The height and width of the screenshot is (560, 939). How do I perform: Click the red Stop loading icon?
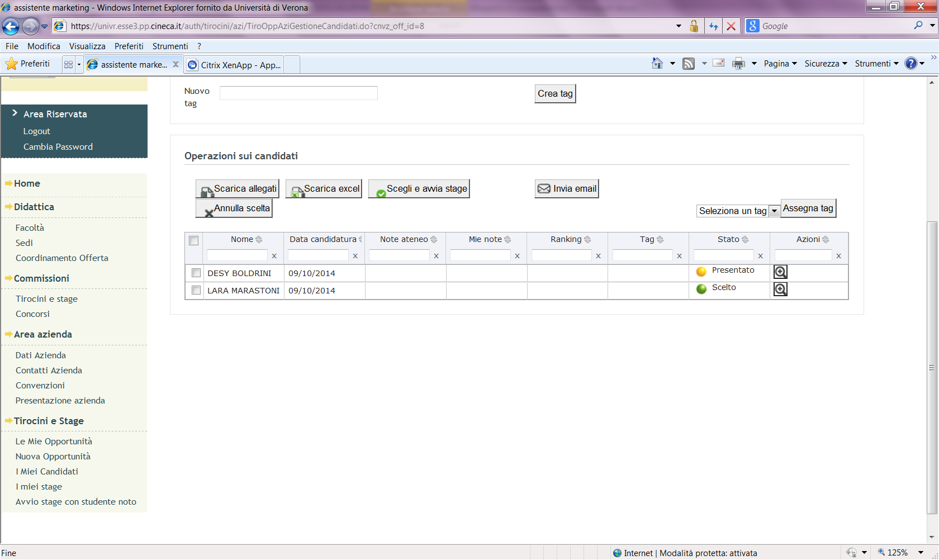(x=731, y=26)
